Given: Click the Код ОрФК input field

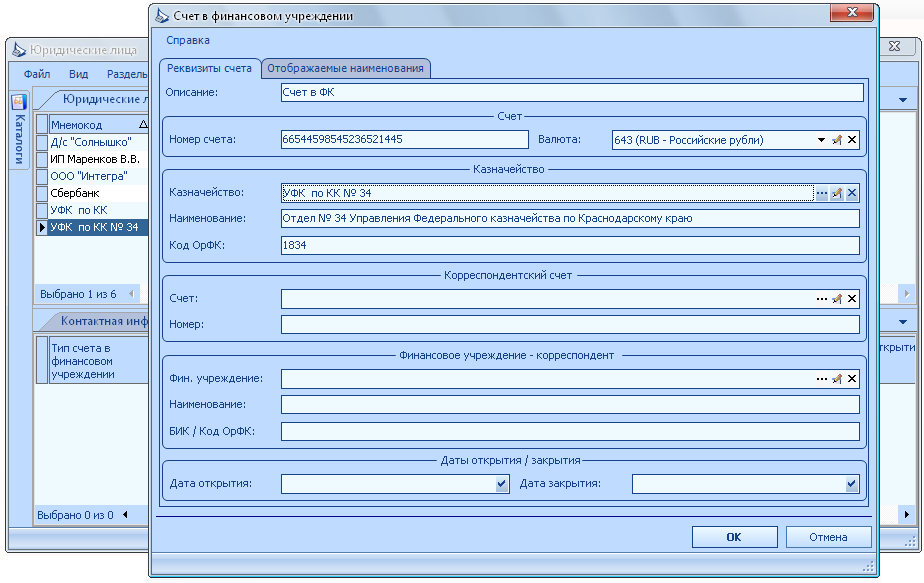Looking at the screenshot, I should 570,245.
